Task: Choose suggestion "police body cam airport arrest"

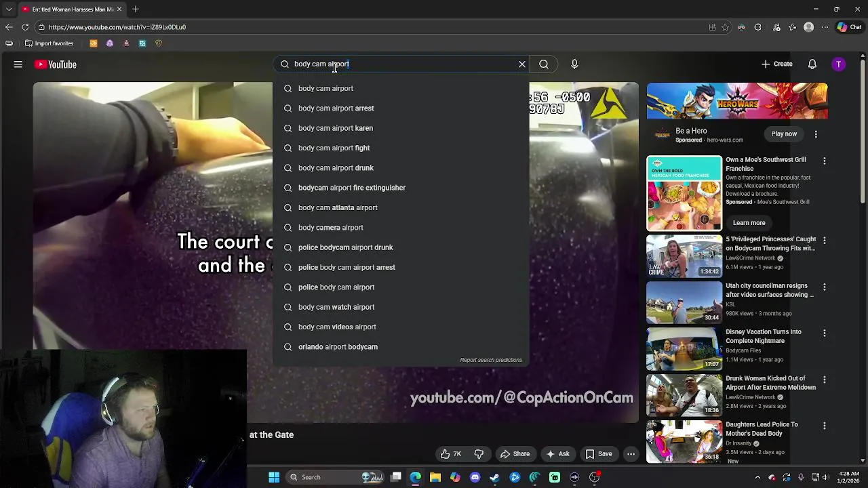Action: pos(401,267)
